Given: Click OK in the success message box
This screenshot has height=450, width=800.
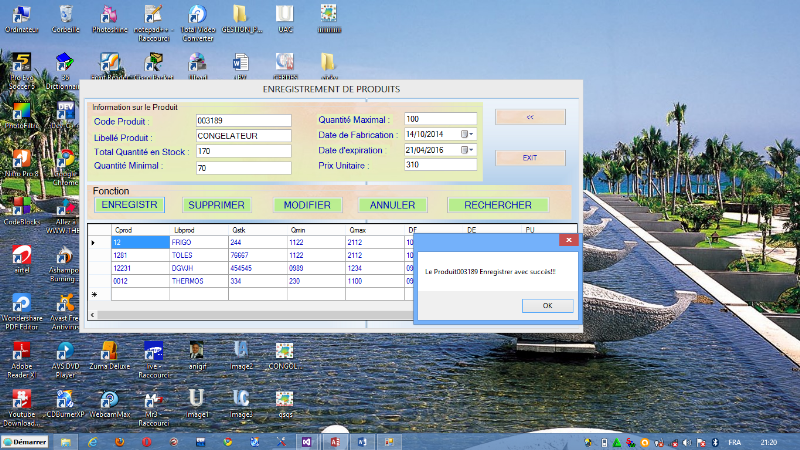Looking at the screenshot, I should pos(546,305).
